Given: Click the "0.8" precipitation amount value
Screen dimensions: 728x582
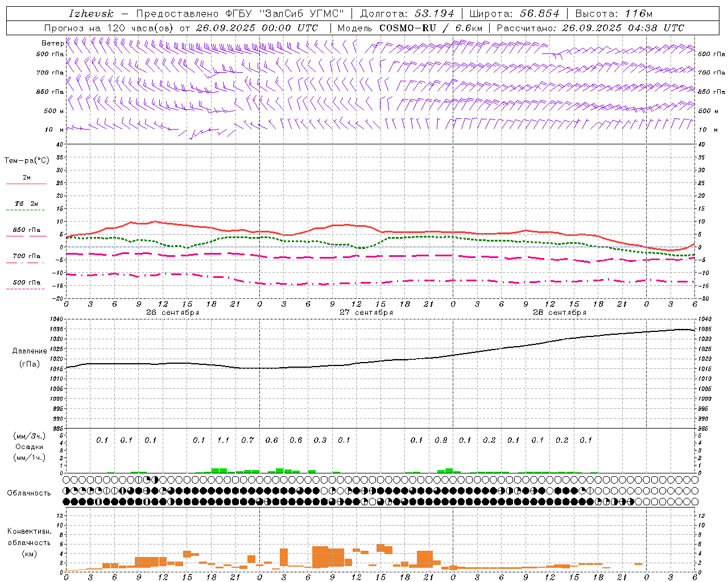Looking at the screenshot, I should coord(441,440).
